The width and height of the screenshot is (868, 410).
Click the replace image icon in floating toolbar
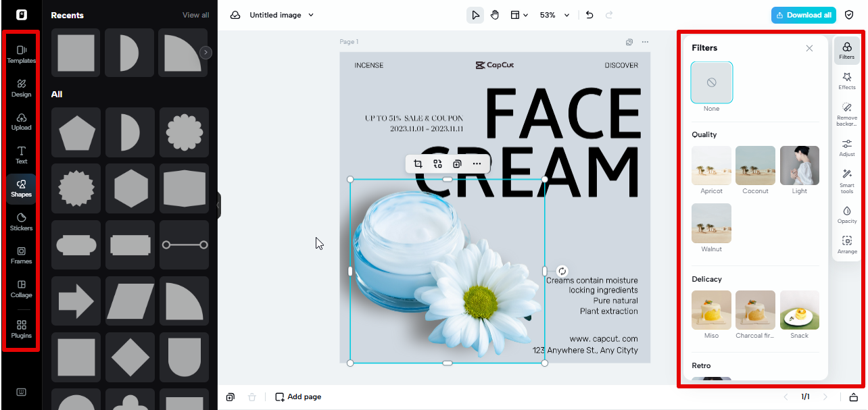point(437,163)
